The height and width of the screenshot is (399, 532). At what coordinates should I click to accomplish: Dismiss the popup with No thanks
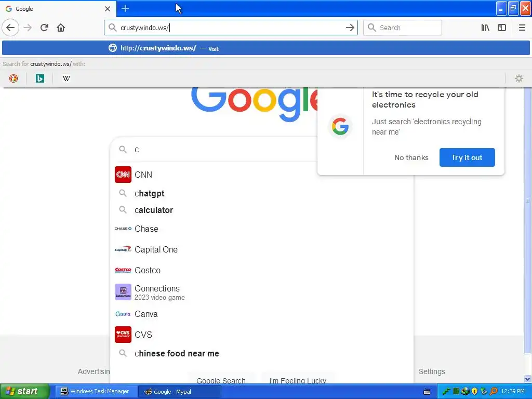click(411, 157)
